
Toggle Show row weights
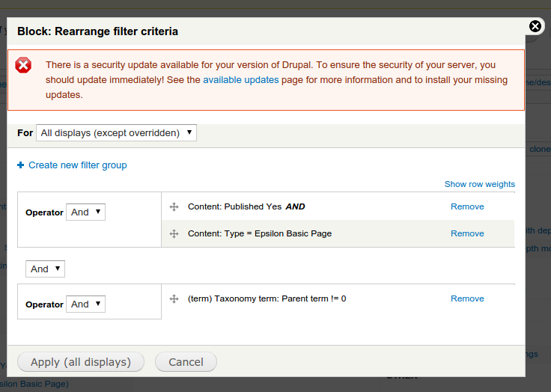point(480,184)
